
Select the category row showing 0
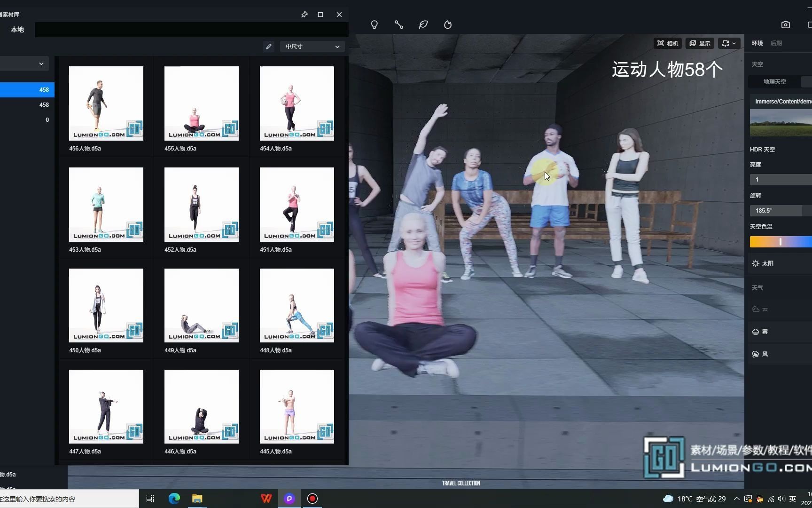pos(27,120)
